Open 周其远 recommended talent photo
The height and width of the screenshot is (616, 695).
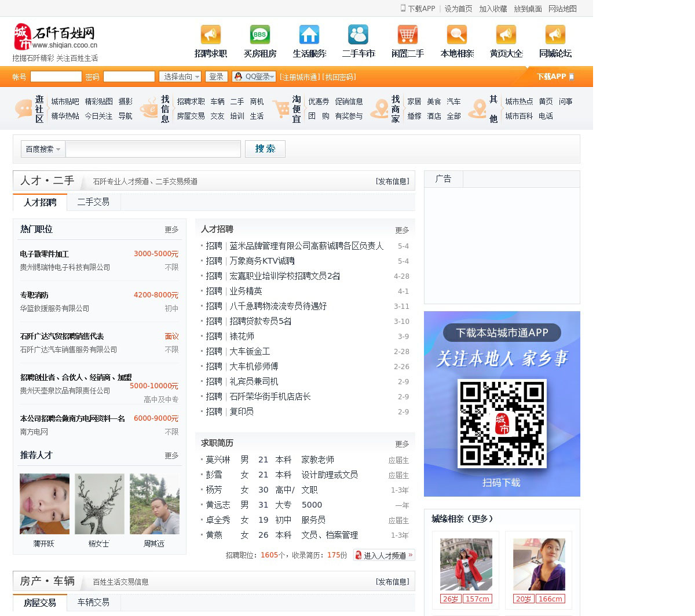click(155, 504)
